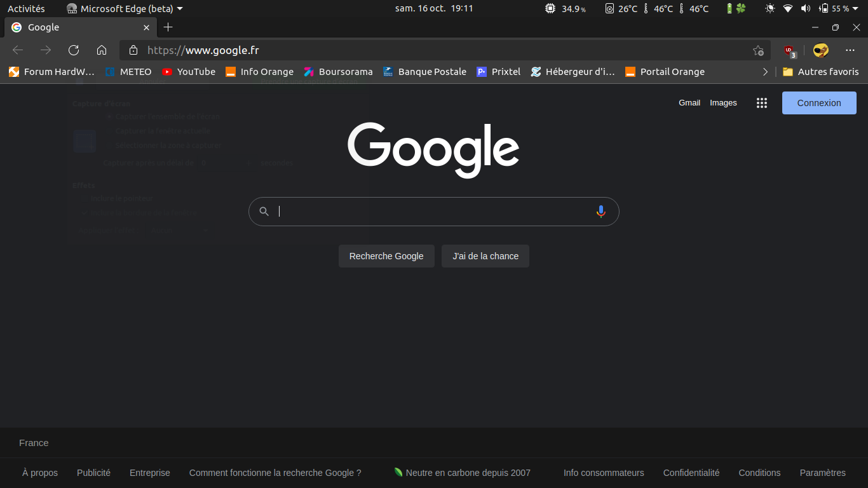Click the brightness sun icon in top bar

770,9
